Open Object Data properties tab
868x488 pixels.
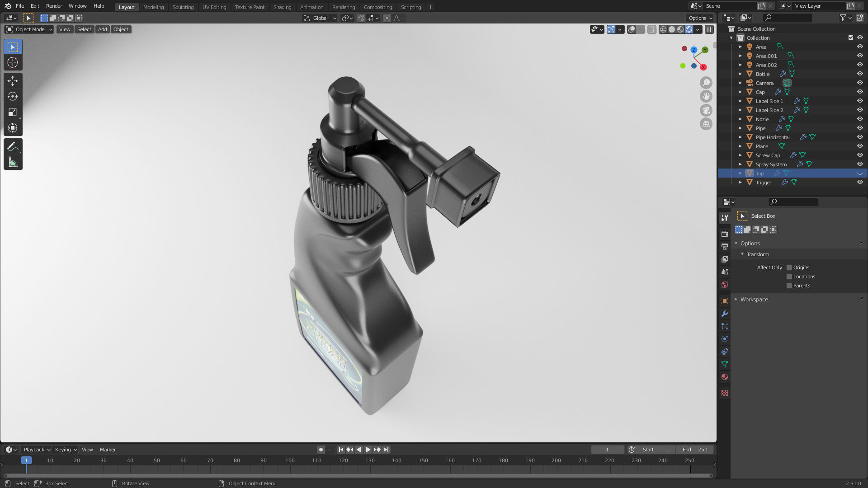(x=725, y=364)
